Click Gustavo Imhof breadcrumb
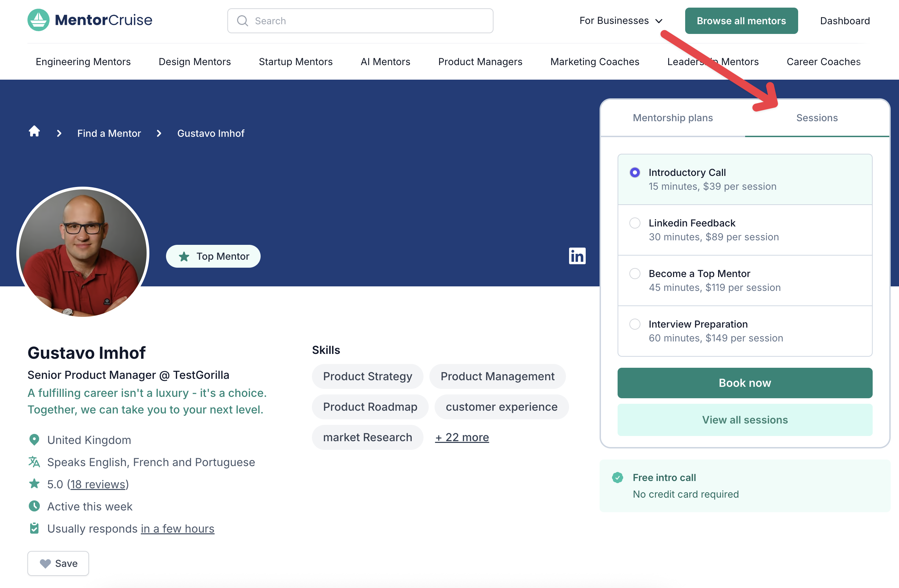The width and height of the screenshot is (899, 588). (x=211, y=133)
